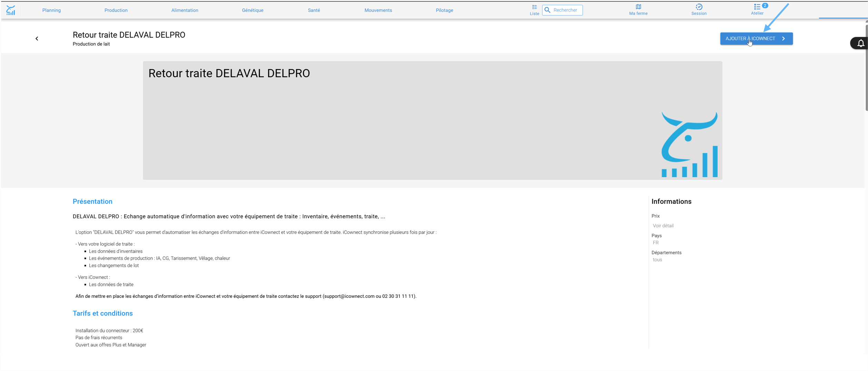Click the 'Pas de frais récurrents' line

click(x=99, y=338)
